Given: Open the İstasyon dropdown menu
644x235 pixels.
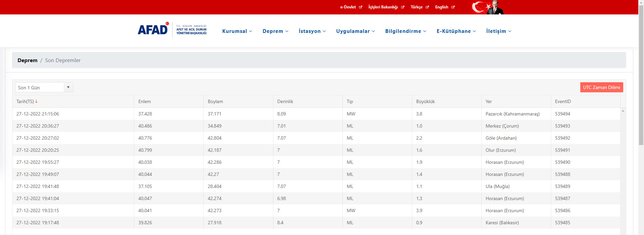Looking at the screenshot, I should [312, 31].
